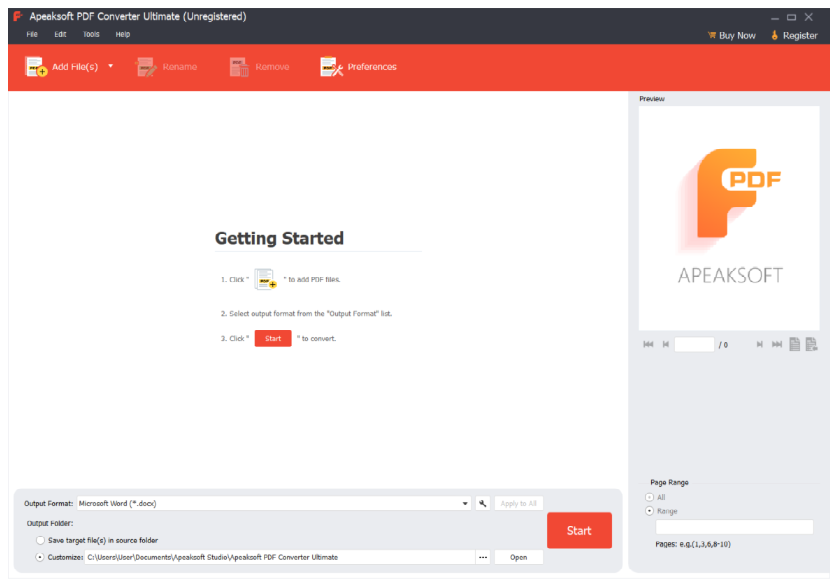The image size is (839, 587).
Task: Click the Rename toolbar button
Action: pyautogui.click(x=166, y=67)
